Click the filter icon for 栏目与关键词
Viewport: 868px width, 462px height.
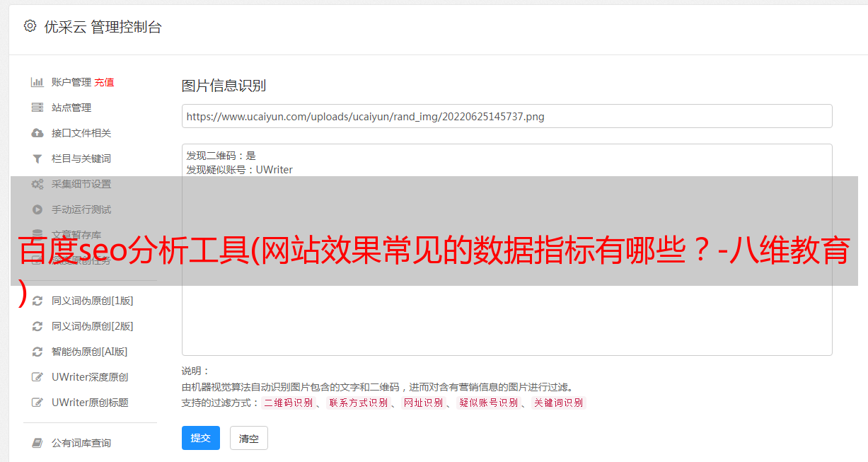point(37,158)
